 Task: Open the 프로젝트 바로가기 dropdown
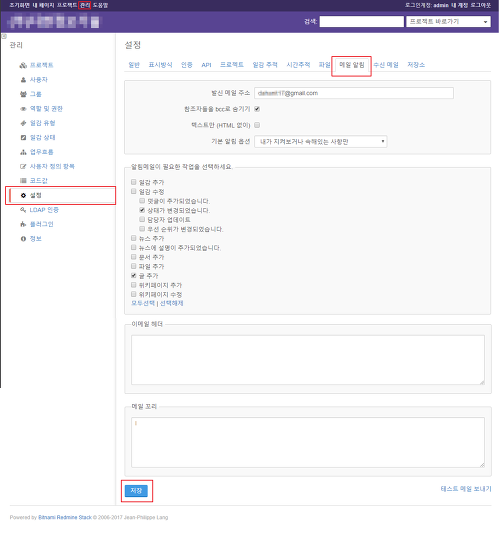pyautogui.click(x=448, y=21)
